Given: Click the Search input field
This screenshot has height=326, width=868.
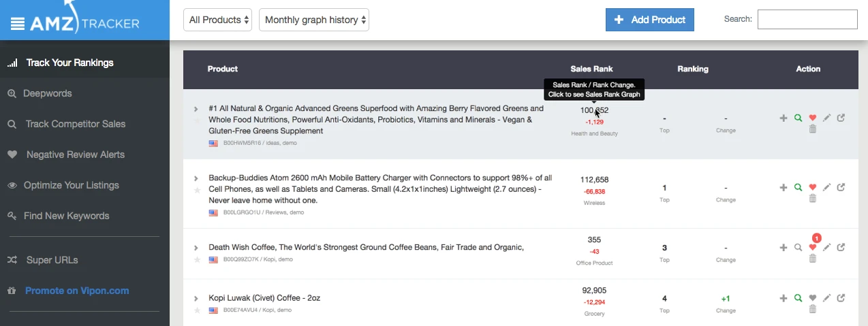Looking at the screenshot, I should pyautogui.click(x=807, y=19).
